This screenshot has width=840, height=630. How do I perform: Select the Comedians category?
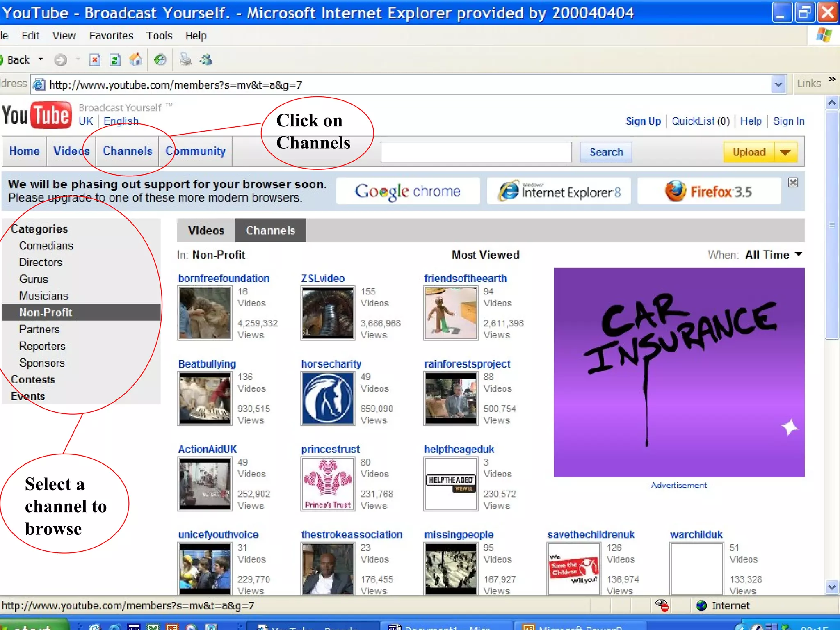tap(46, 246)
